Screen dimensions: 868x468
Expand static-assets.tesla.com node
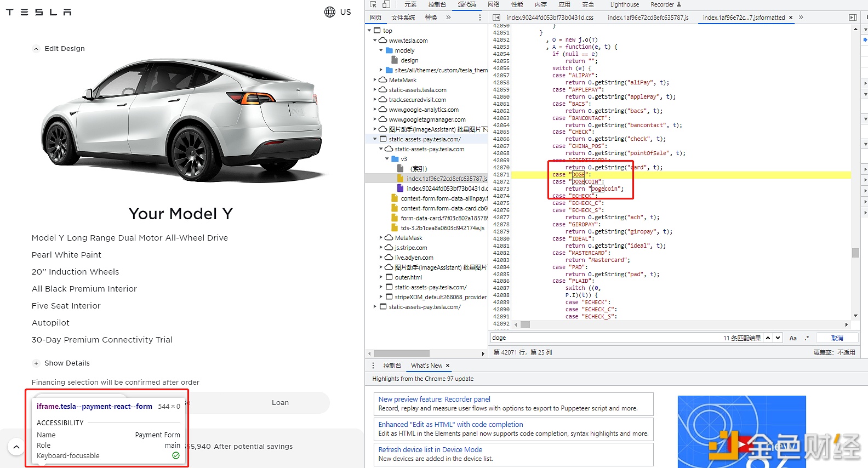tap(375, 90)
